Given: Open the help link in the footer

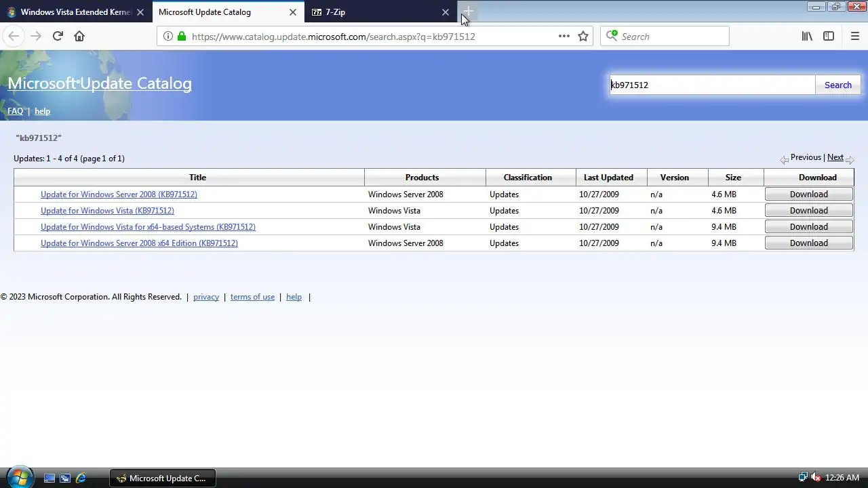Looking at the screenshot, I should point(294,297).
